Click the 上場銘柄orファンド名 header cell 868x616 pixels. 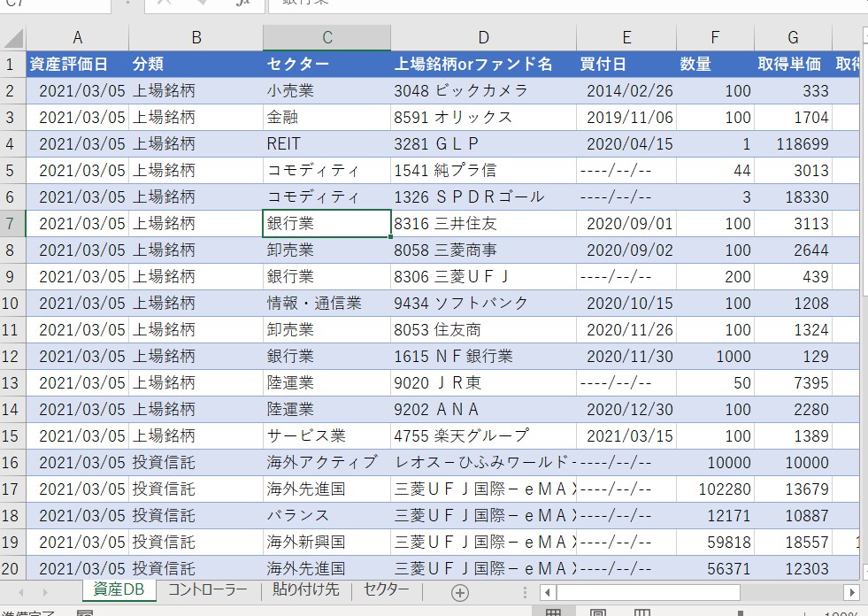(x=483, y=65)
